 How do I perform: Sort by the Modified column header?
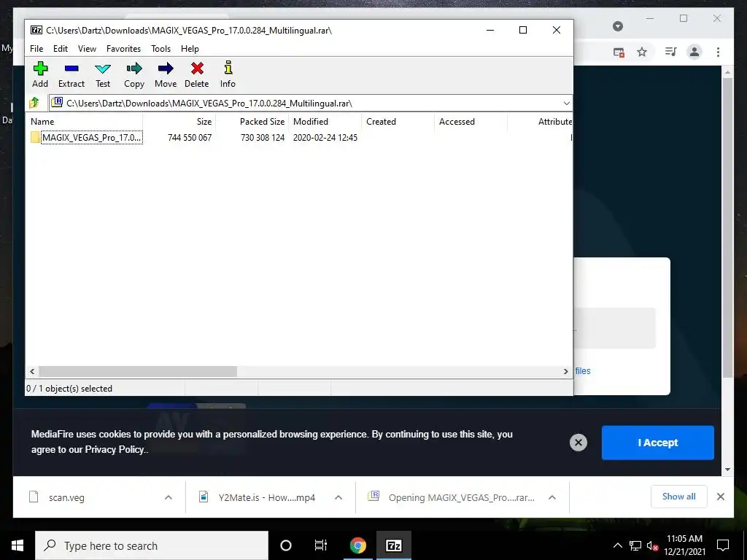pos(325,122)
